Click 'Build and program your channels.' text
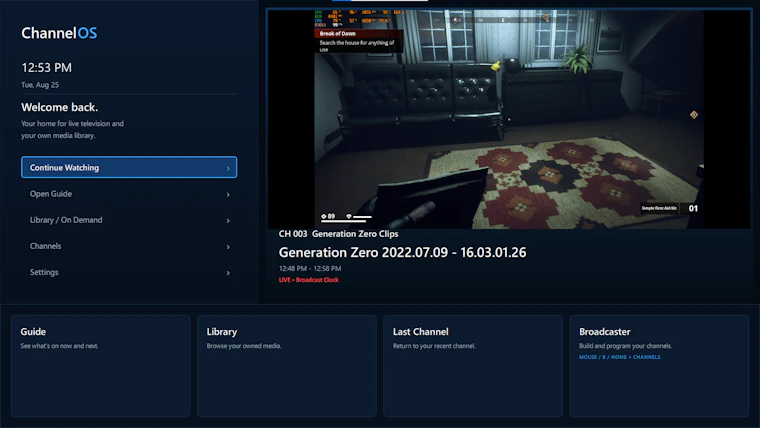Screen dimensions: 760x428 tap(625, 346)
